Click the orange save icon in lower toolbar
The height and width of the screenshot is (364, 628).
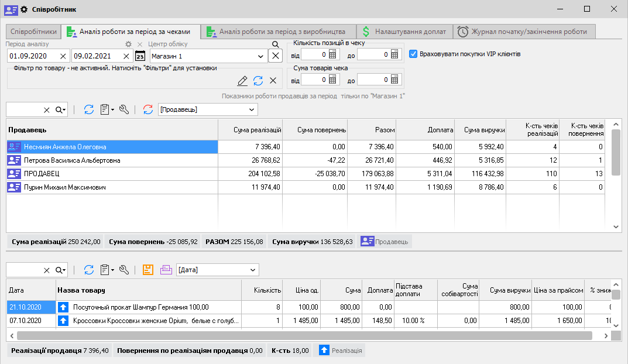[148, 270]
